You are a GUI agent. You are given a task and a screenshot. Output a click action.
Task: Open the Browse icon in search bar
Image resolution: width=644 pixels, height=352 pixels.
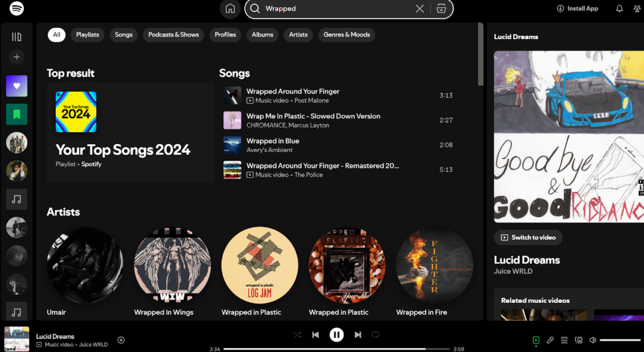point(440,9)
